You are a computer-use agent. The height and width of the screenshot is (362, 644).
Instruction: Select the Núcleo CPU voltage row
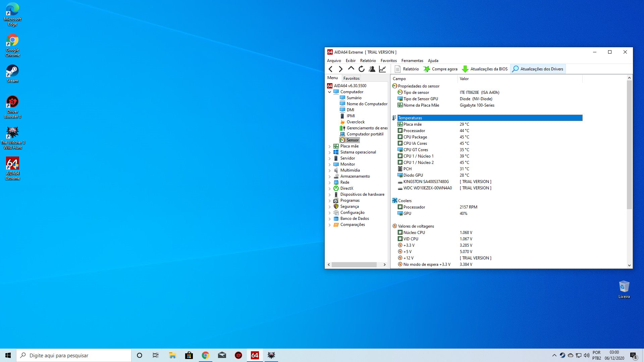(x=487, y=233)
